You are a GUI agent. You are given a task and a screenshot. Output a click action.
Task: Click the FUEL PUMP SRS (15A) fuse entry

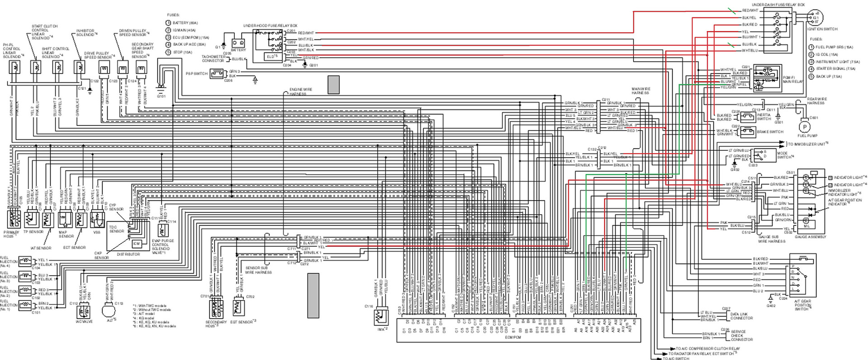click(x=831, y=47)
